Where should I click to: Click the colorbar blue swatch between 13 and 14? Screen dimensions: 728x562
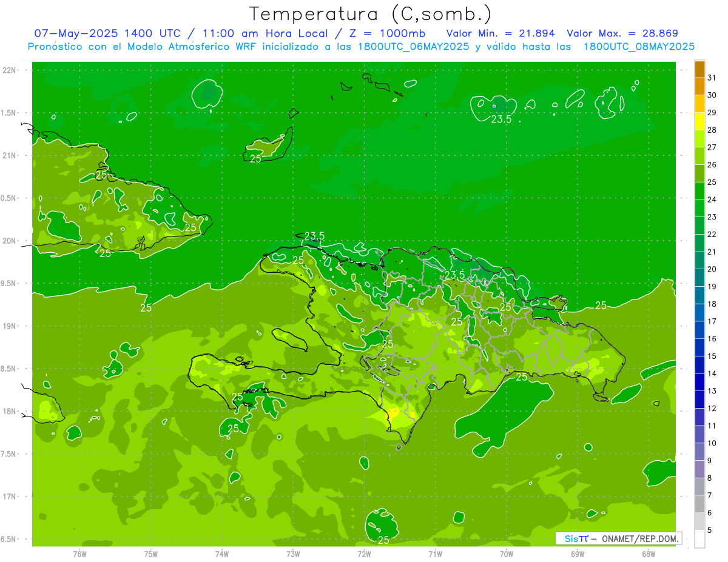tap(699, 382)
